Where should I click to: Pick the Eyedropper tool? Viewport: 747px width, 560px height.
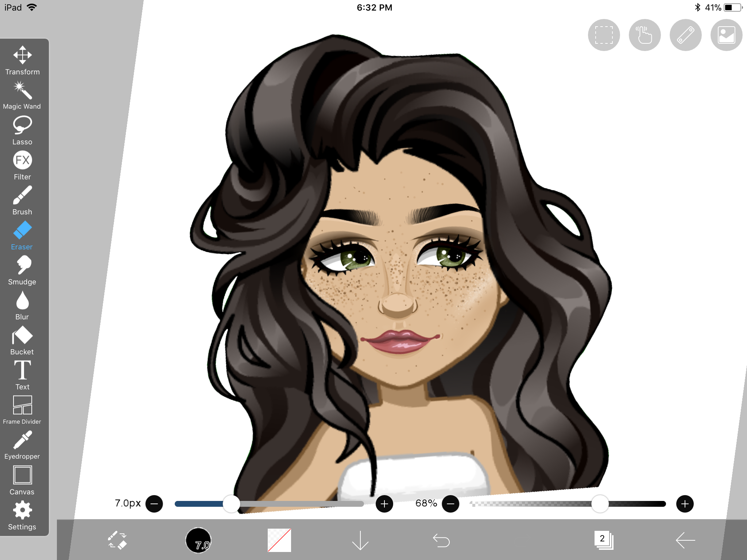(22, 445)
